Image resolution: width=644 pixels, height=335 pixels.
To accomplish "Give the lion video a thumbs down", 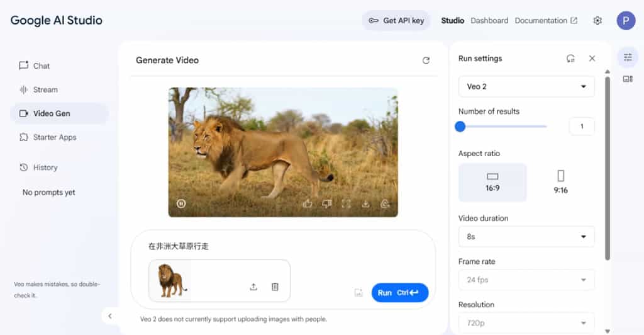I will 326,203.
